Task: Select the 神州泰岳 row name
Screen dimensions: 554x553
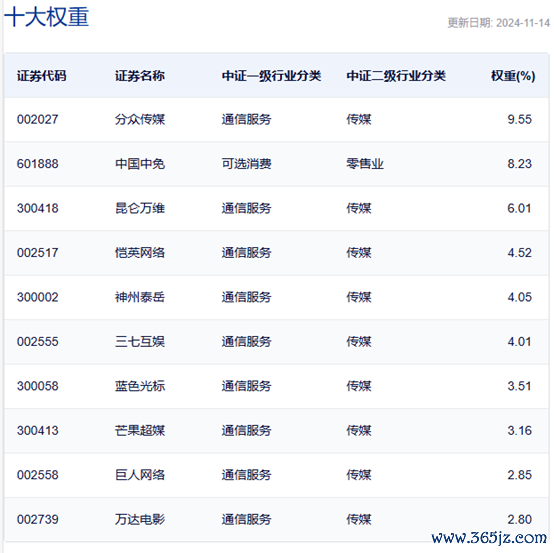Action: coord(140,297)
